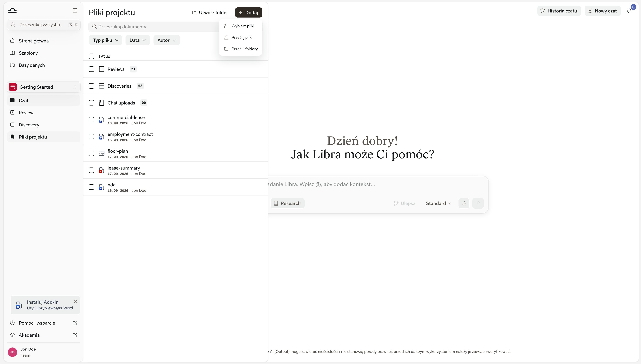
Task: Expand the Getting Started project chevron
Action: point(75,87)
